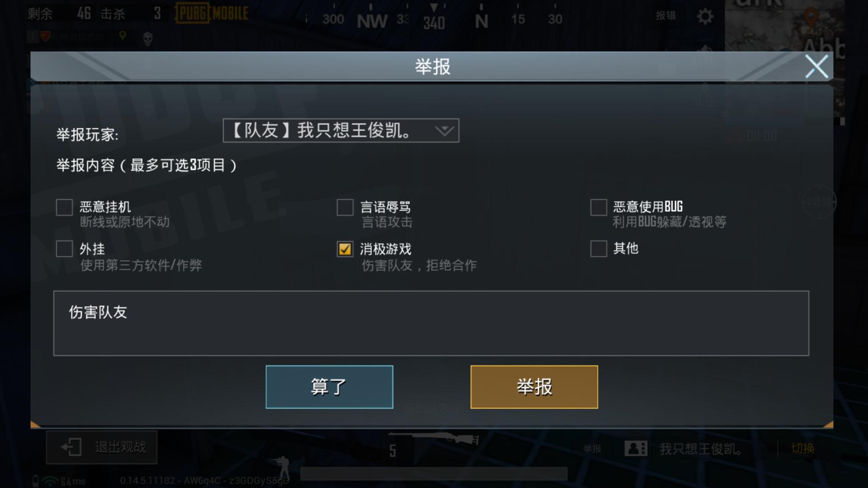868x488 pixels.
Task: Enable the 外挂 cheating checkbox
Action: 64,249
